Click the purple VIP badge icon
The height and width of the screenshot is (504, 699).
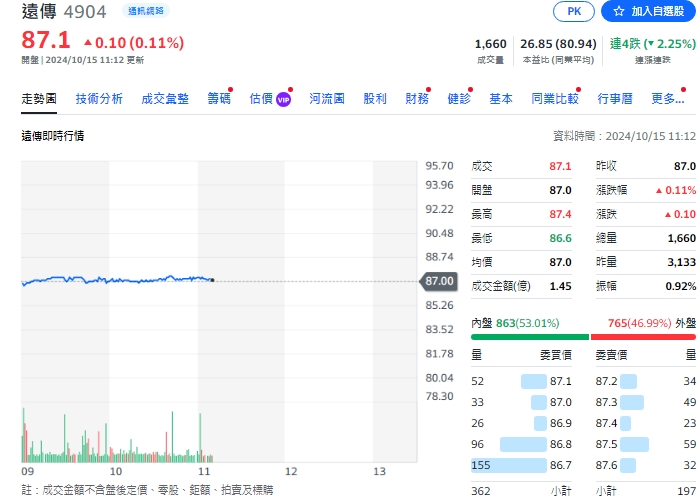pyautogui.click(x=284, y=100)
